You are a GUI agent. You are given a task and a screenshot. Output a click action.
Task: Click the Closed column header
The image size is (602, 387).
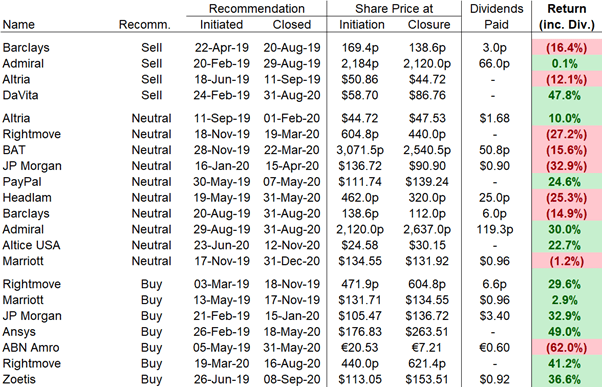click(291, 25)
